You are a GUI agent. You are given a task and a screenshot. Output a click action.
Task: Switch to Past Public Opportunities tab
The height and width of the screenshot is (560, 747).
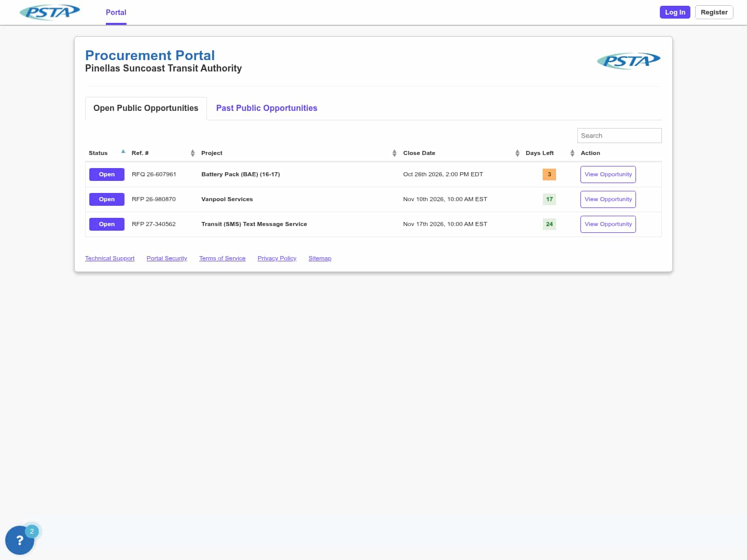pyautogui.click(x=267, y=108)
